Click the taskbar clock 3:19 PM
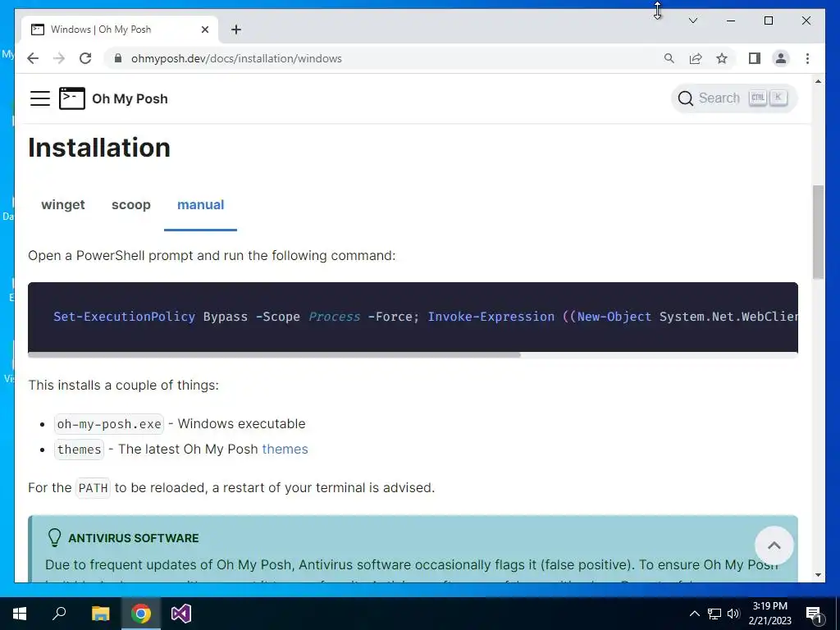The height and width of the screenshot is (630, 840). click(x=769, y=606)
